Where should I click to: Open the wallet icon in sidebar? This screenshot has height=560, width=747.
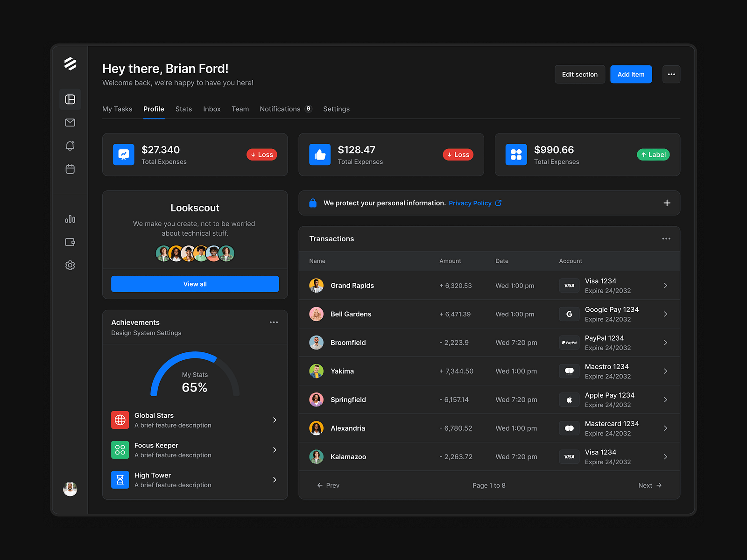point(70,242)
